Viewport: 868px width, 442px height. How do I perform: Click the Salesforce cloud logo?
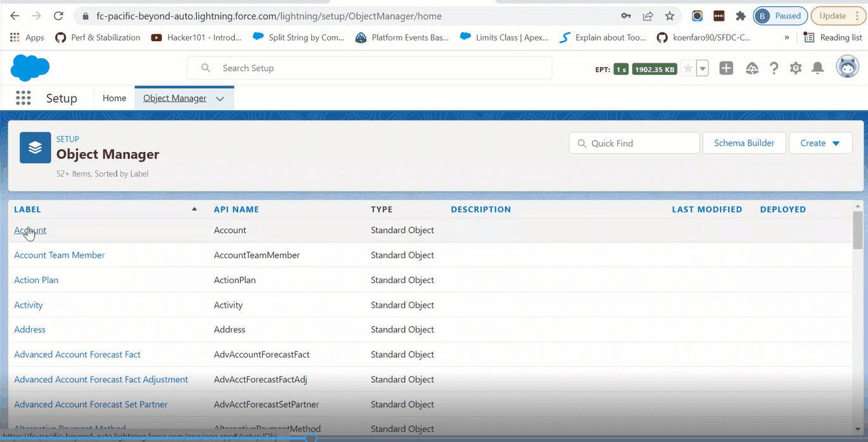(x=30, y=68)
